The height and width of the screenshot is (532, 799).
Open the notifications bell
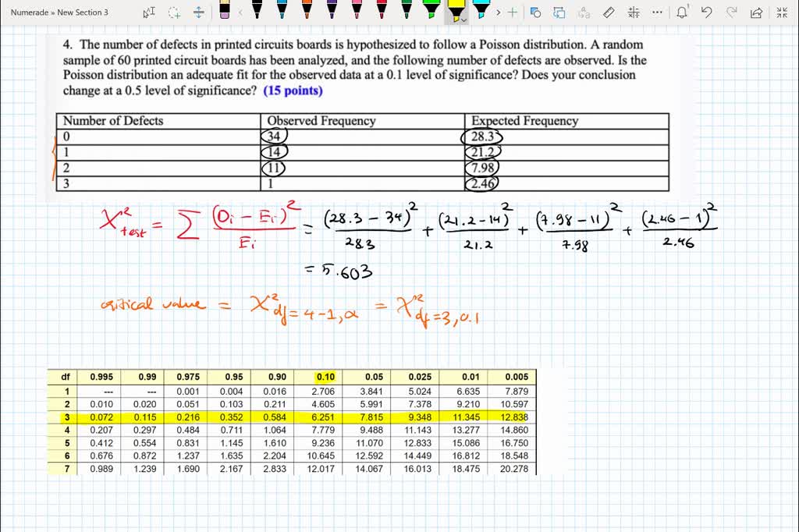tap(682, 12)
